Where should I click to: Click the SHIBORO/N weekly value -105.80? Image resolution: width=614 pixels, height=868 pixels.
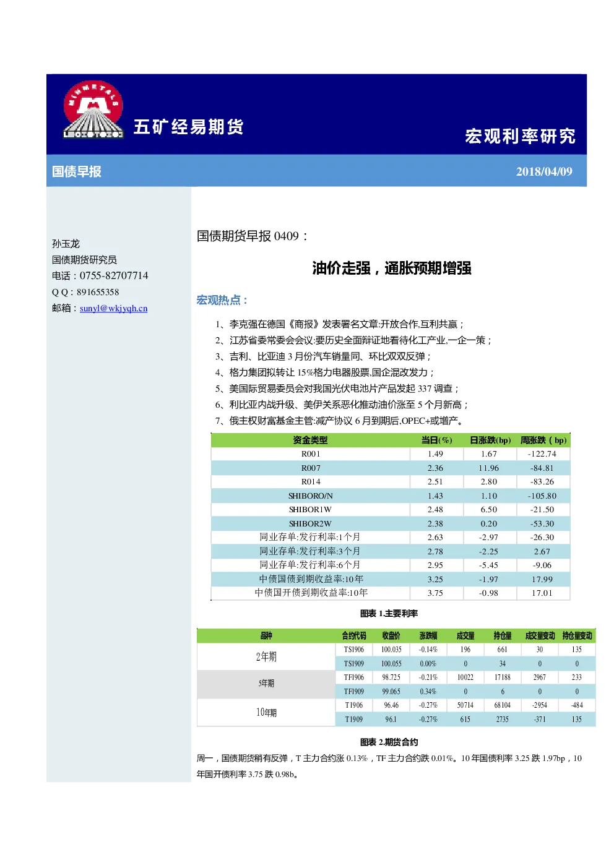[542, 496]
